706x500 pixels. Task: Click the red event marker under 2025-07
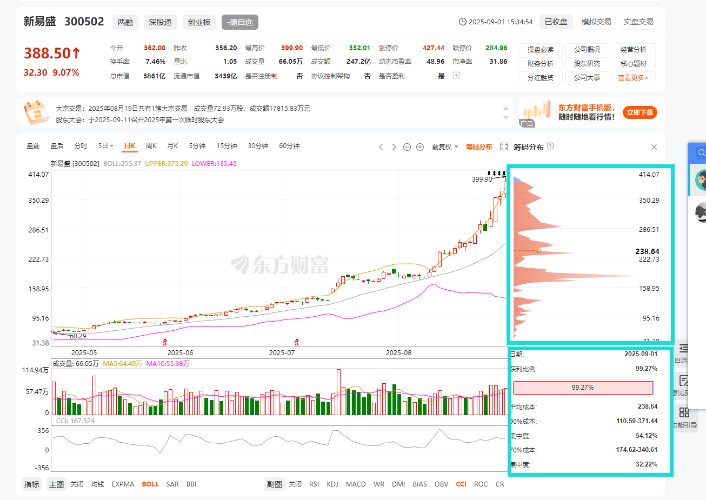point(296,342)
